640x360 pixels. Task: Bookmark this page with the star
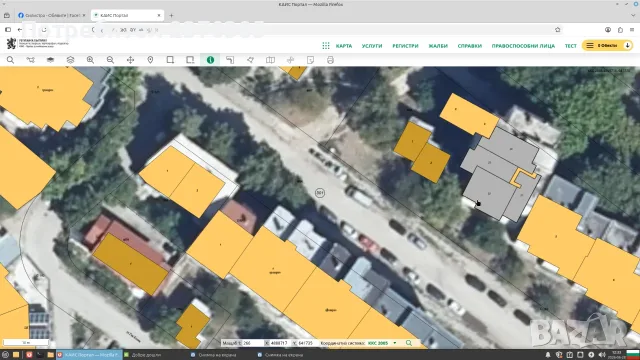click(x=558, y=29)
